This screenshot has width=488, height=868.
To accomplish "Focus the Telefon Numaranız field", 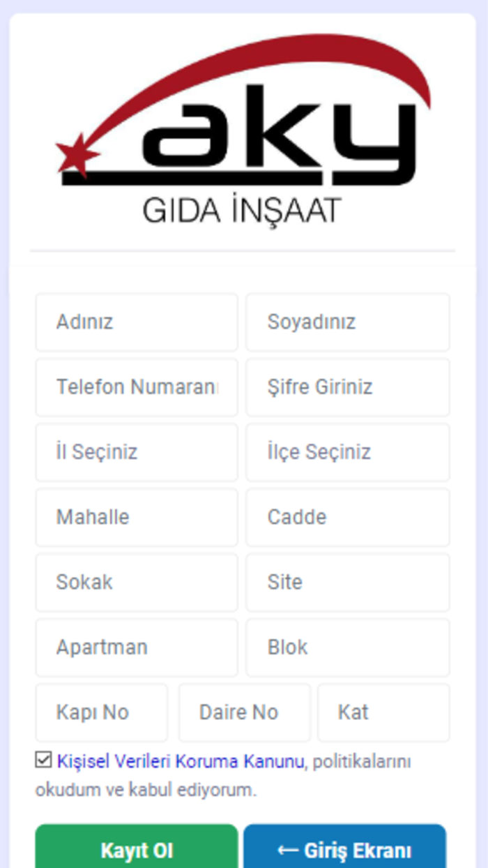I will (136, 387).
